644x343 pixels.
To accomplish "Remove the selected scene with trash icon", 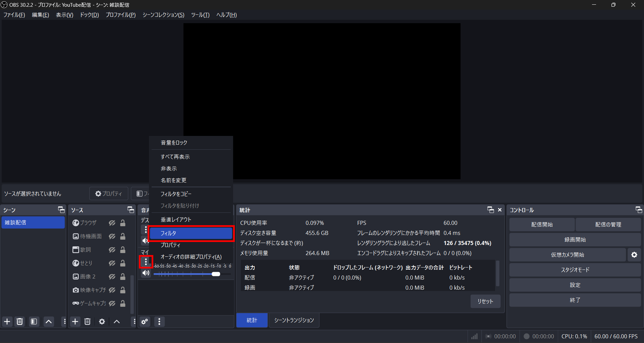I will (x=20, y=322).
